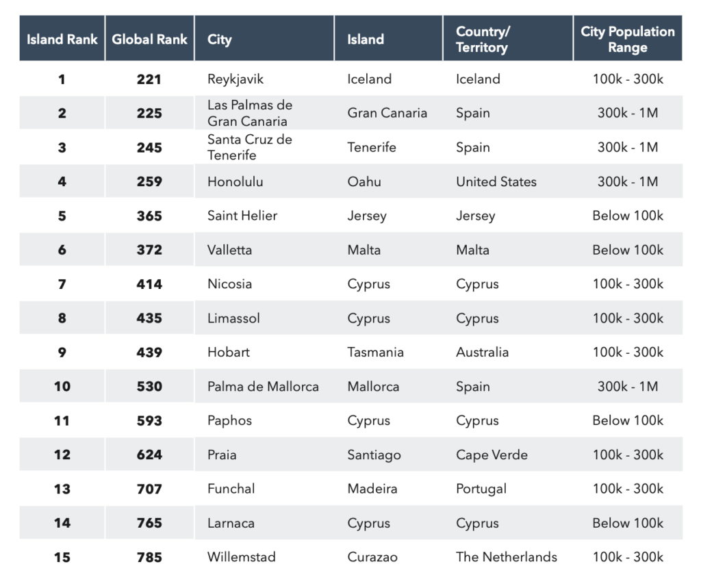
Task: Select the Limassol city cell
Action: click(x=233, y=318)
